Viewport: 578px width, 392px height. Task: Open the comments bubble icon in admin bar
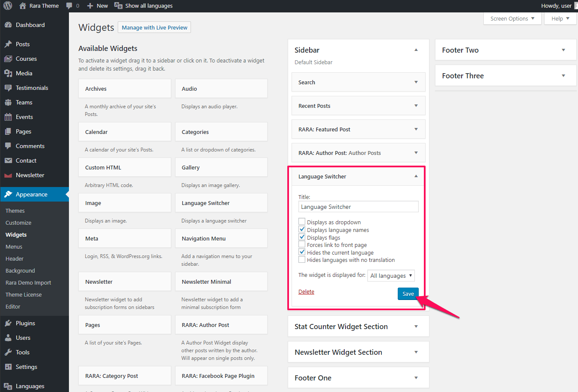[69, 6]
